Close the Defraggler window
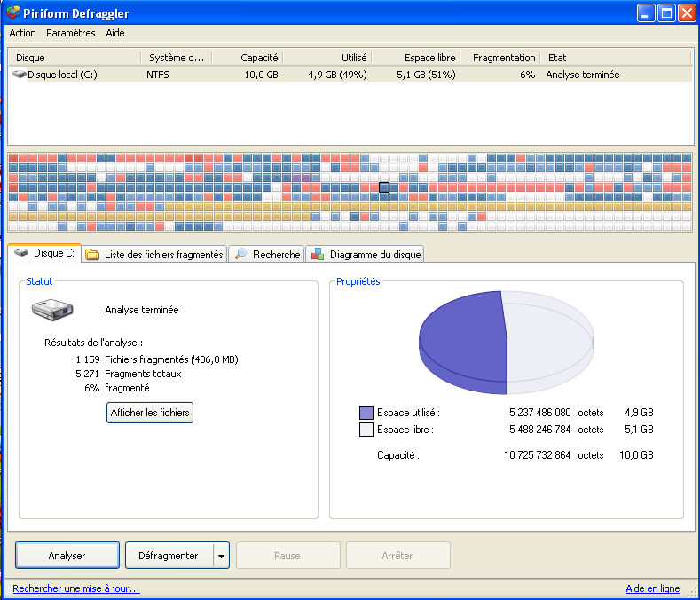 coord(687,13)
